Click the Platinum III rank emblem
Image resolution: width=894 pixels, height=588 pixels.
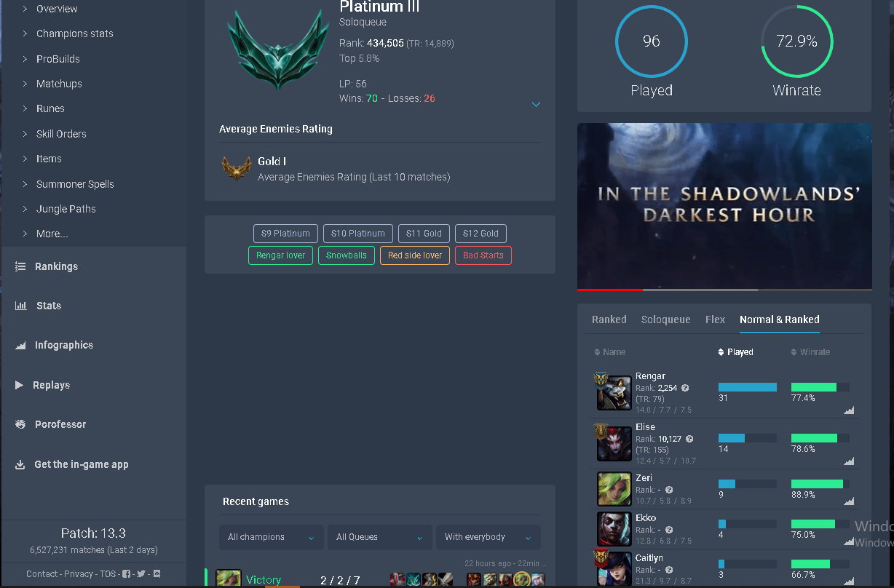pyautogui.click(x=278, y=49)
